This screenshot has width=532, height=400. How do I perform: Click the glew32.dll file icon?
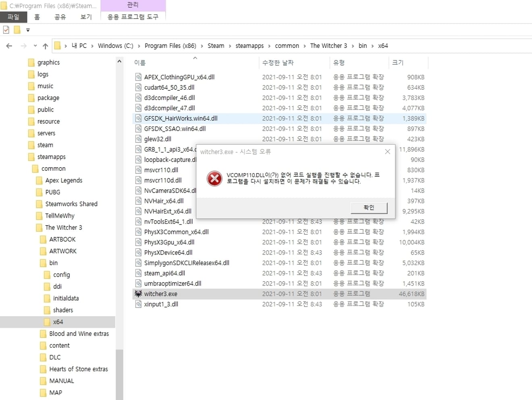138,139
